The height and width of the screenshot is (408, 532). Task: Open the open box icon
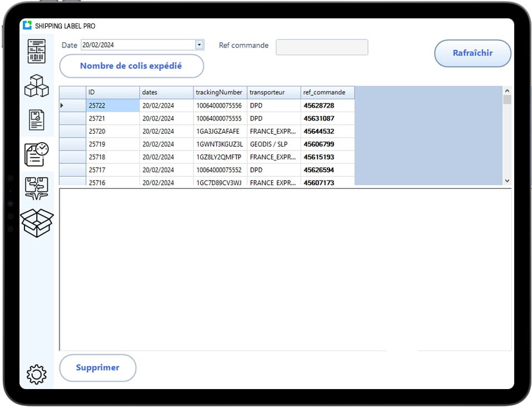(x=37, y=222)
